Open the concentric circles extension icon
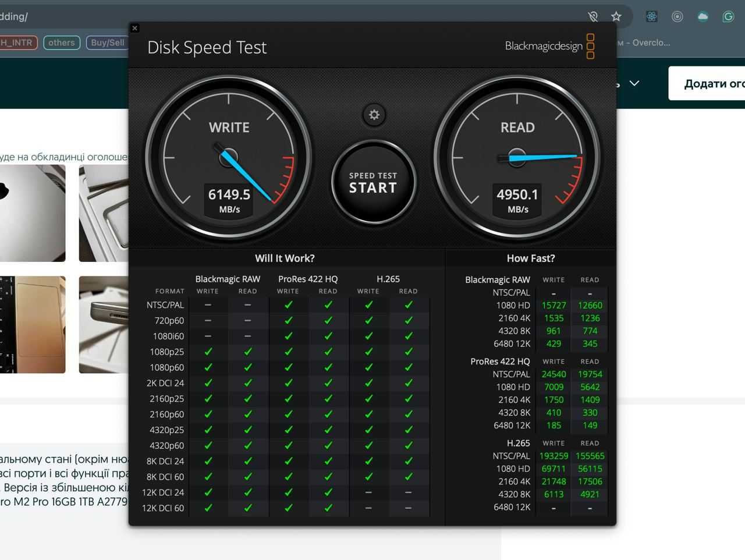745x560 pixels. [677, 16]
